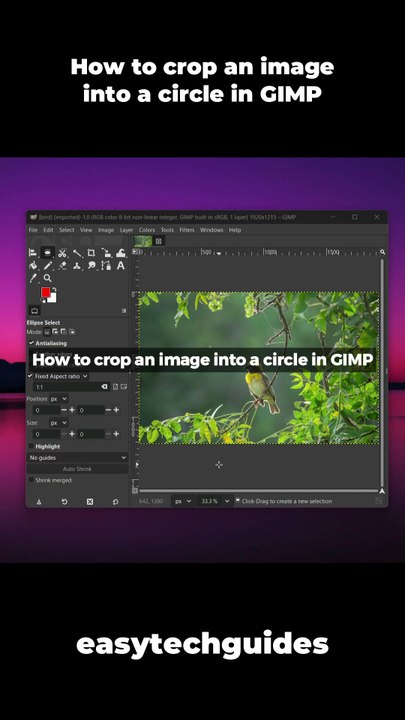Select the Text tool
This screenshot has width=405, height=720.
(x=120, y=265)
